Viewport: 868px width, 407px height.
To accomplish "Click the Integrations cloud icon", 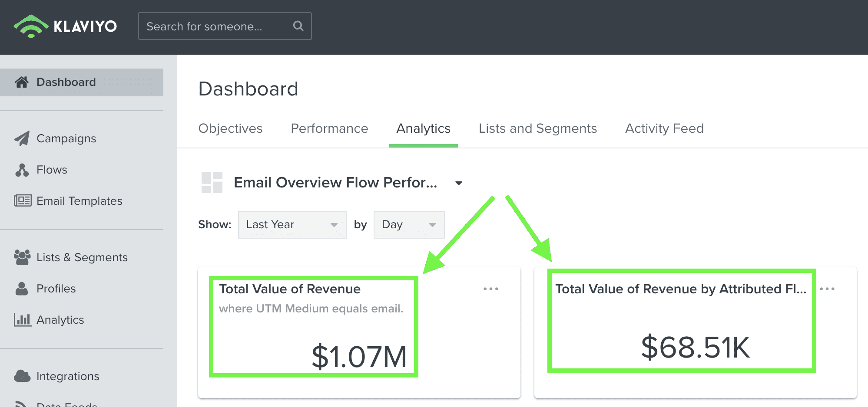I will (x=22, y=376).
